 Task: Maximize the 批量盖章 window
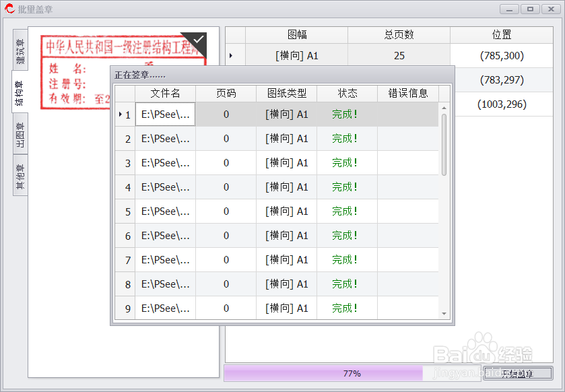530,9
